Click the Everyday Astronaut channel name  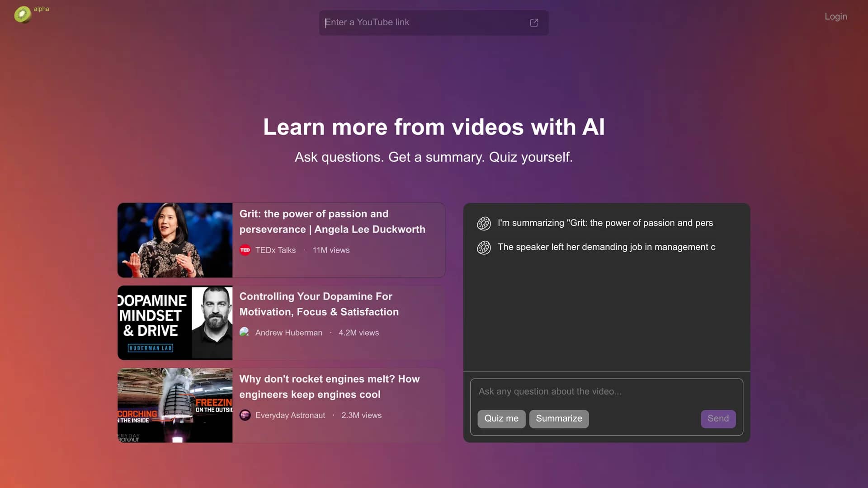(x=290, y=415)
